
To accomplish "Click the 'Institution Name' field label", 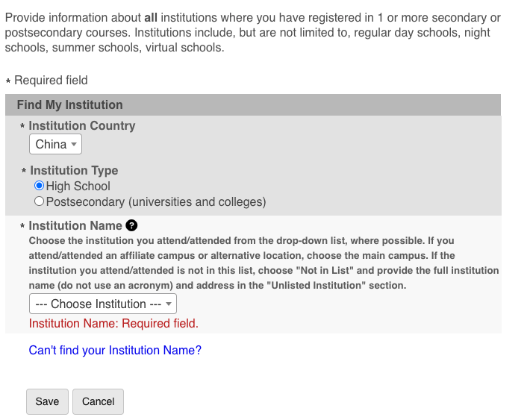I will (x=75, y=225).
